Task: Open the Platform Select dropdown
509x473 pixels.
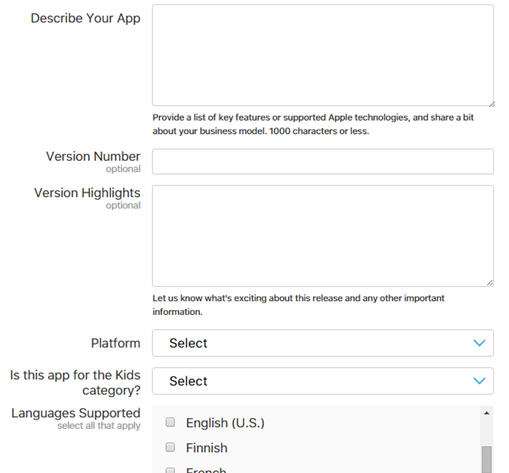Action: [x=323, y=343]
